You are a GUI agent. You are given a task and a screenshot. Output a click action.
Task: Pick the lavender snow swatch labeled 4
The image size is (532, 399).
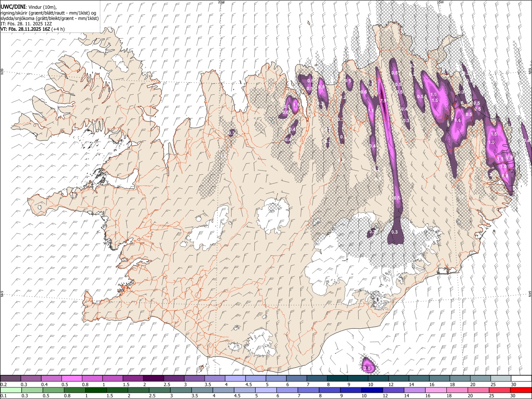pyautogui.click(x=235, y=379)
